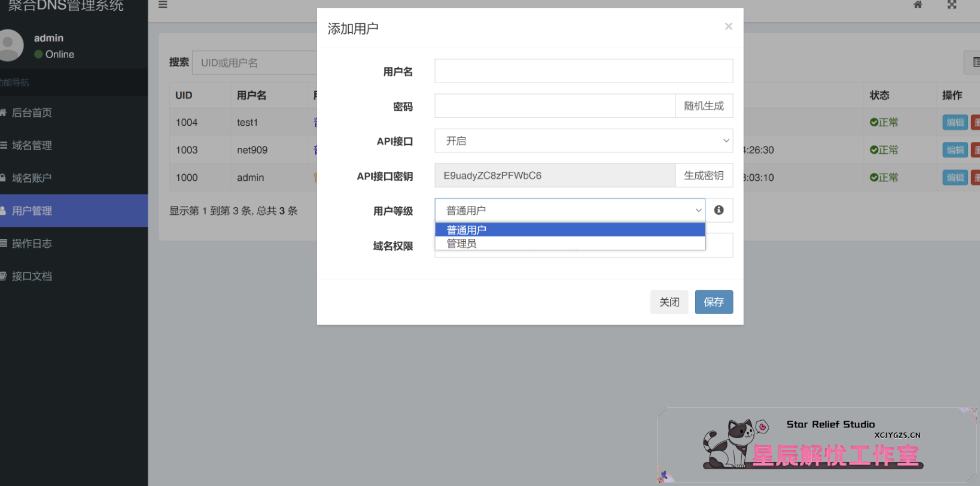Open the 用户等级 dropdown
Image resolution: width=980 pixels, height=486 pixels.
pos(570,210)
